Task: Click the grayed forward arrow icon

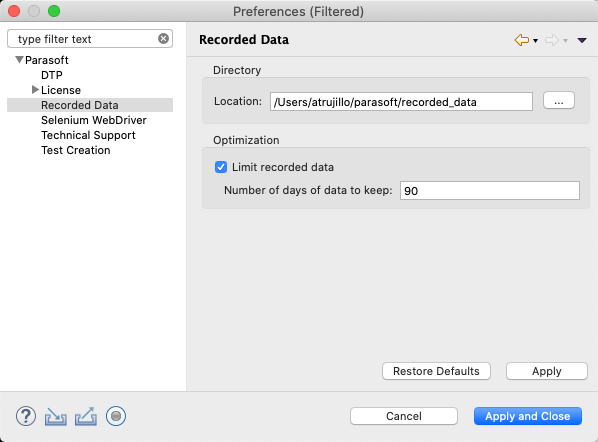Action: [551, 40]
